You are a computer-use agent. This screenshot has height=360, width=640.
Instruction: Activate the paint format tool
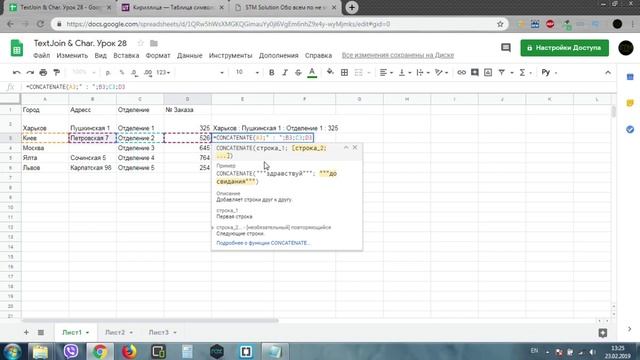click(57, 73)
